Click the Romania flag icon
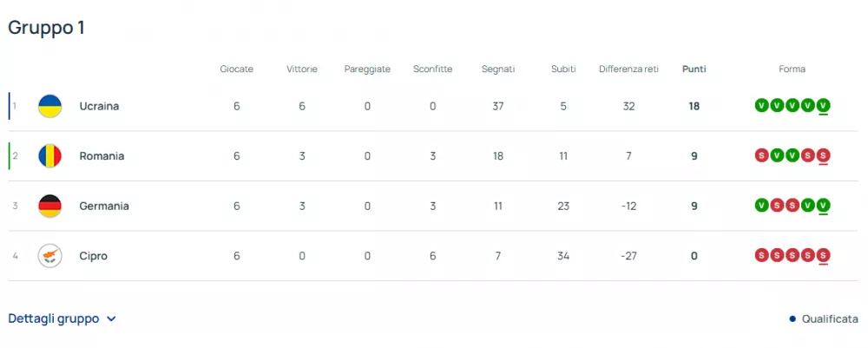Image resolution: width=868 pixels, height=348 pixels. point(50,156)
